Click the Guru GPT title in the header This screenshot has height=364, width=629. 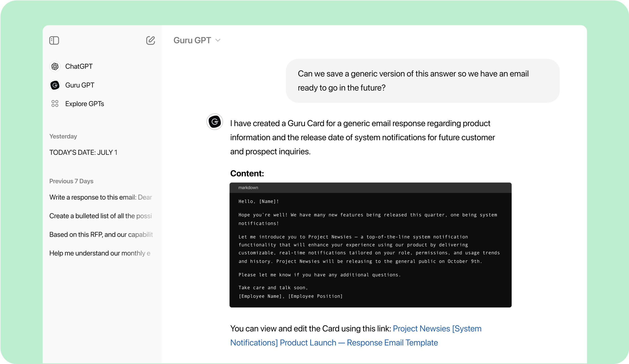click(192, 40)
